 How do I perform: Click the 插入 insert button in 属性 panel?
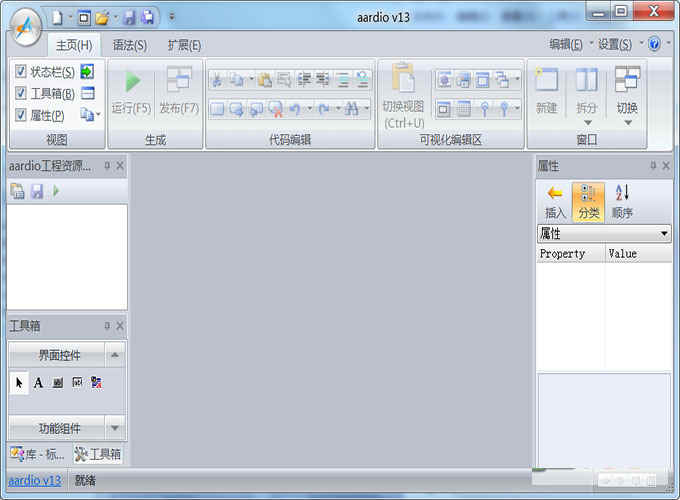point(555,202)
